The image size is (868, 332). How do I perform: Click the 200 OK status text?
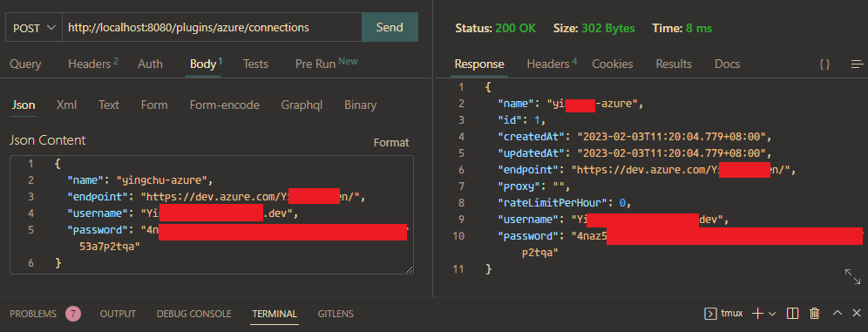pos(515,28)
